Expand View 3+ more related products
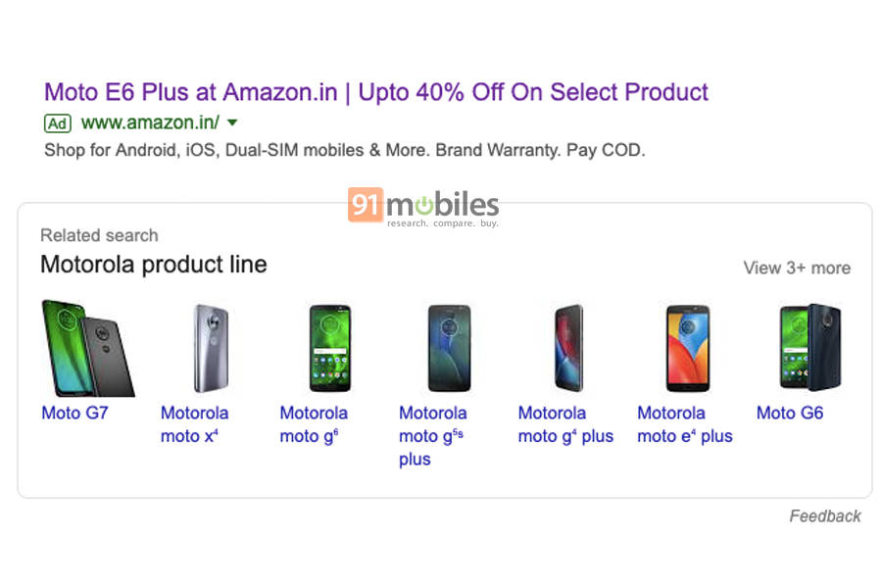This screenshot has height=588, width=882. (x=797, y=268)
